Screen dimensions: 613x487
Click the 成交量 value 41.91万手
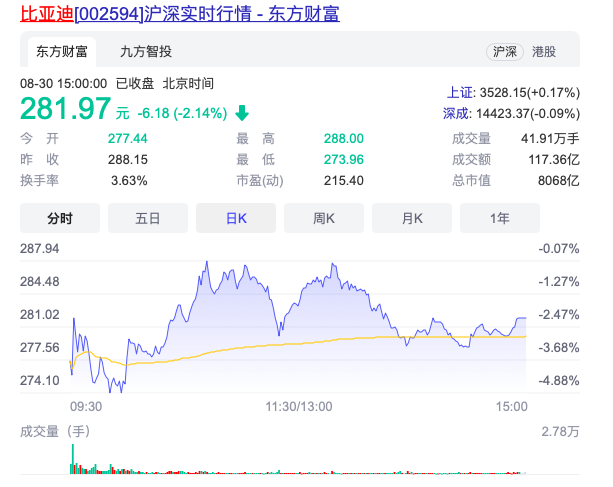coord(550,138)
